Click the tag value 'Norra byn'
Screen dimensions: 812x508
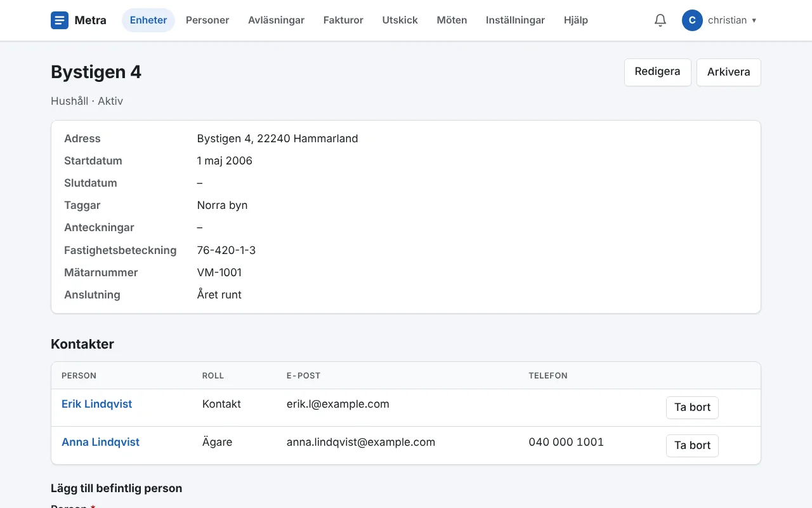pyautogui.click(x=222, y=205)
